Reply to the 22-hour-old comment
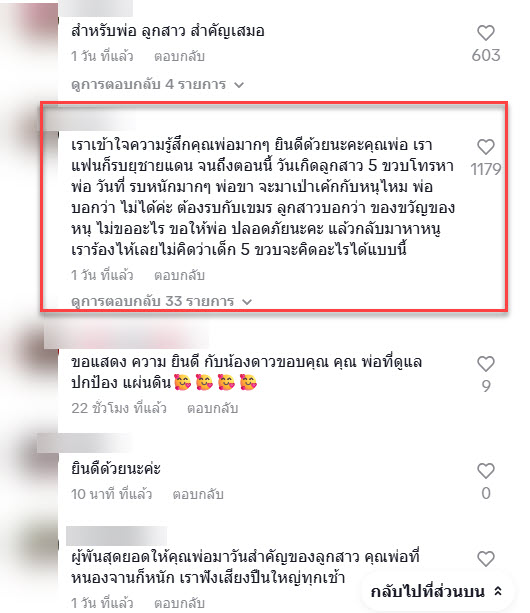 pyautogui.click(x=212, y=408)
